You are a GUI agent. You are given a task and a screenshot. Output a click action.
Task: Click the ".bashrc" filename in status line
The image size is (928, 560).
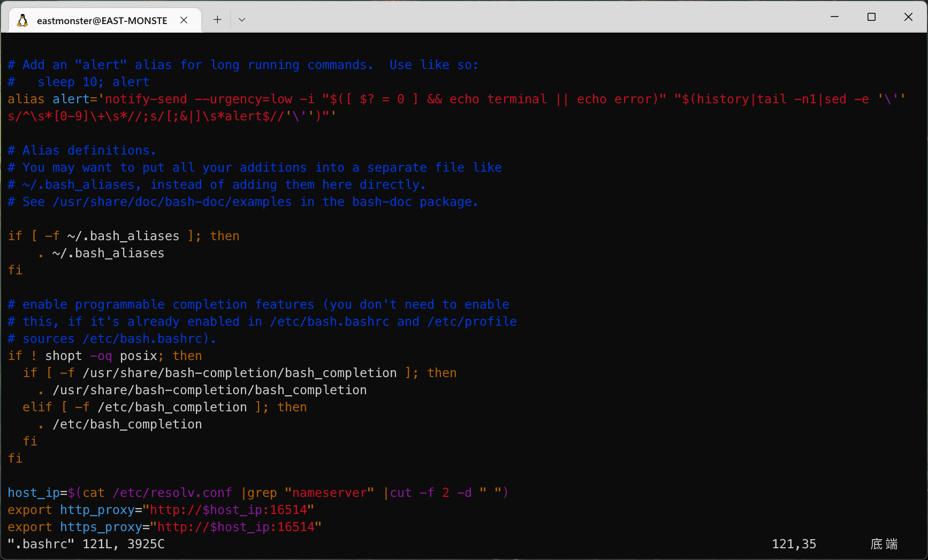point(41,544)
